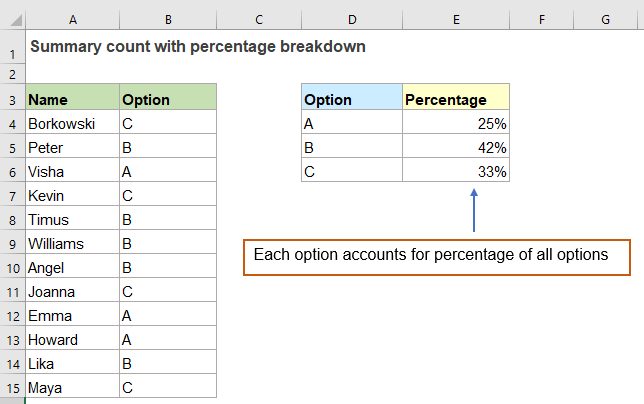This screenshot has width=644, height=404.
Task: Select the yellow 'Percentage' header cell
Action: click(456, 99)
